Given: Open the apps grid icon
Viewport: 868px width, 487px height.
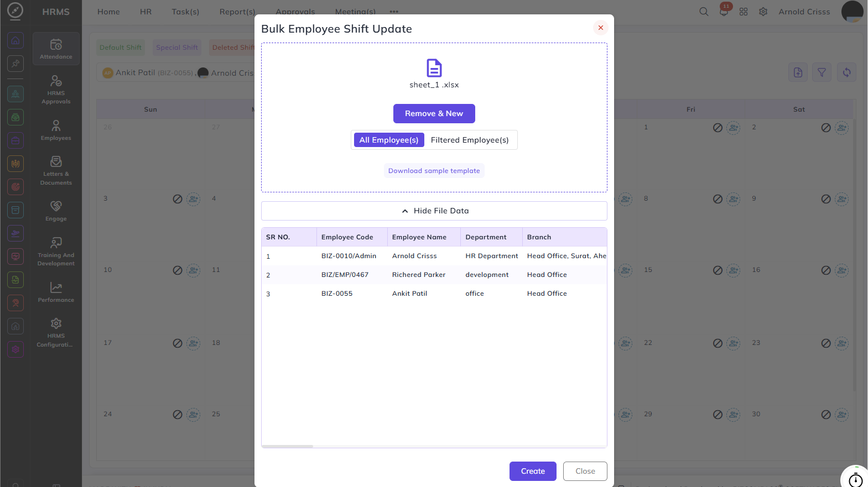Looking at the screenshot, I should 744,12.
